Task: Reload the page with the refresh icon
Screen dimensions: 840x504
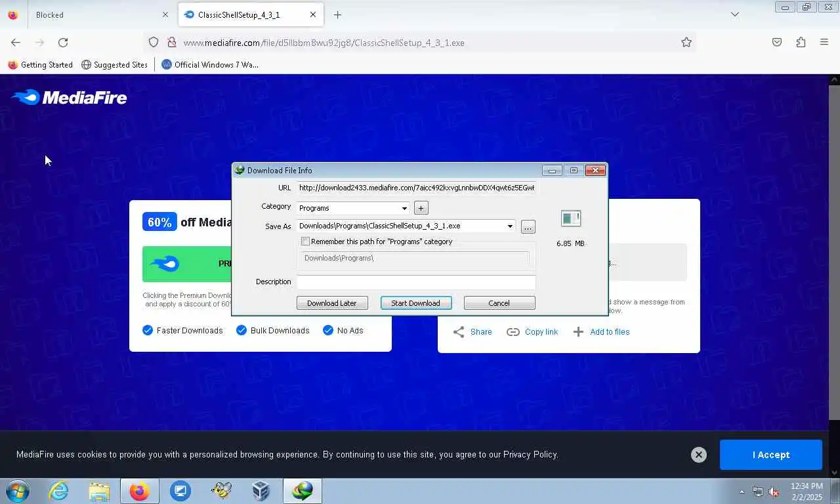Action: click(x=63, y=42)
